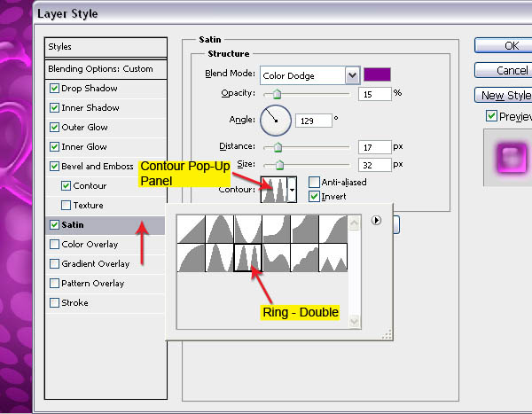Turn on the Color Overlay effect checkbox
532x414 pixels.
(55, 245)
